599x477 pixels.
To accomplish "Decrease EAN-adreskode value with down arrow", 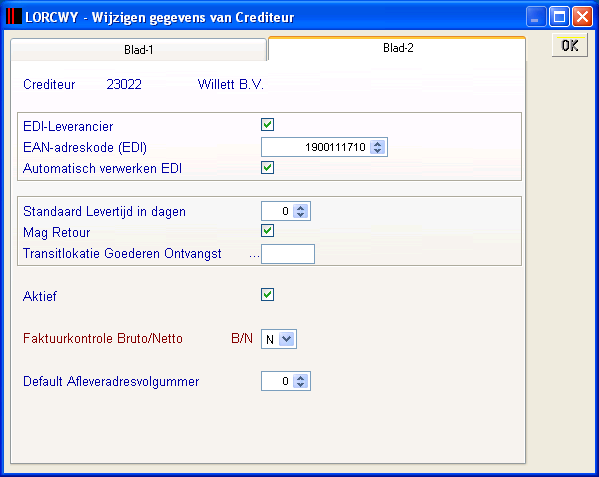I will (377, 150).
